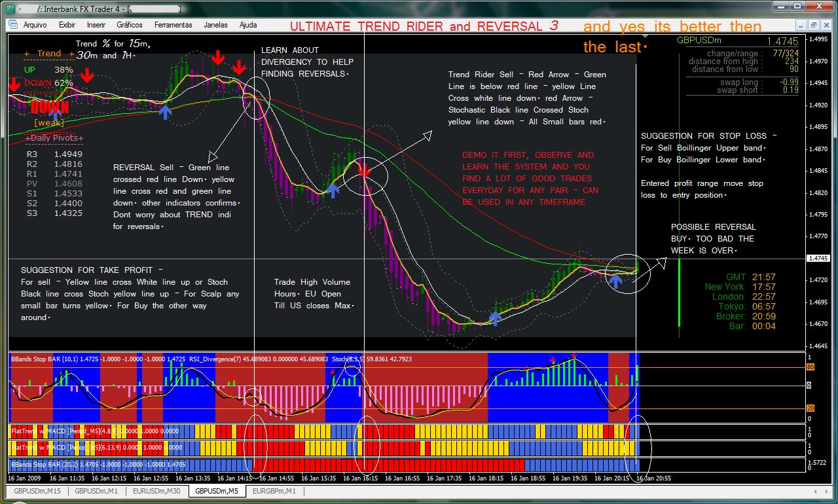Click the red sell arrow inside the mid-chart circle
838x504 pixels.
[365, 171]
